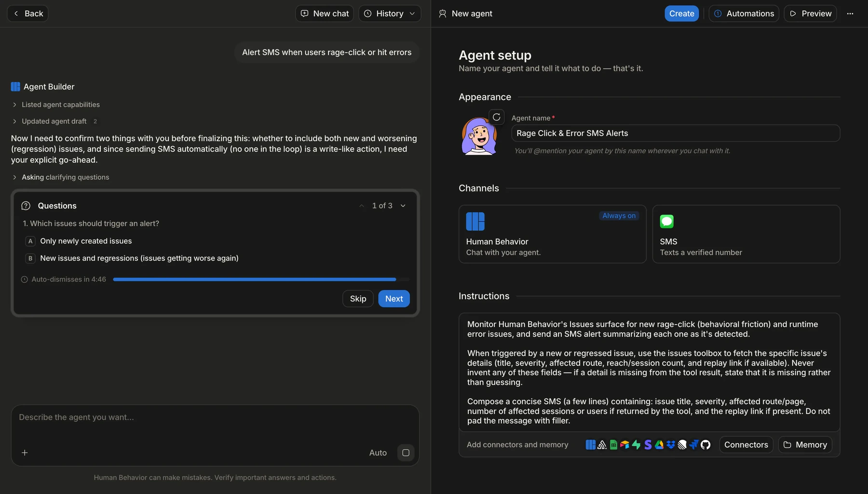
Task: Click the auto-dismiss clock icon
Action: (25, 280)
